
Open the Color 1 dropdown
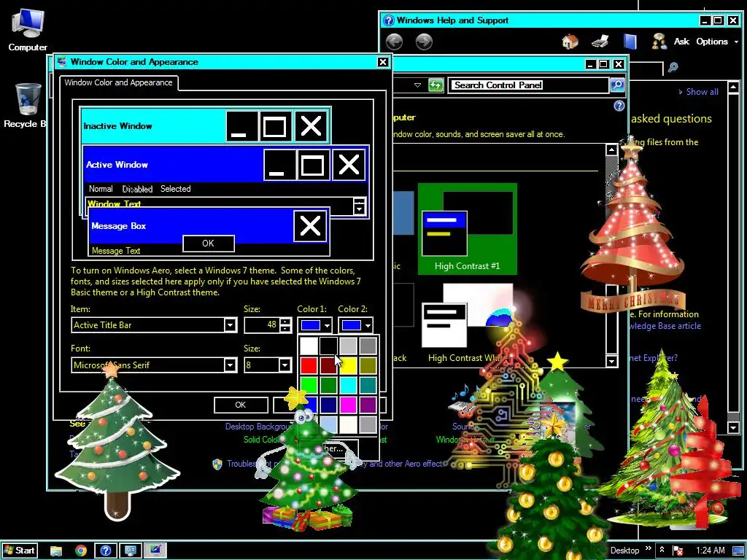pyautogui.click(x=315, y=325)
